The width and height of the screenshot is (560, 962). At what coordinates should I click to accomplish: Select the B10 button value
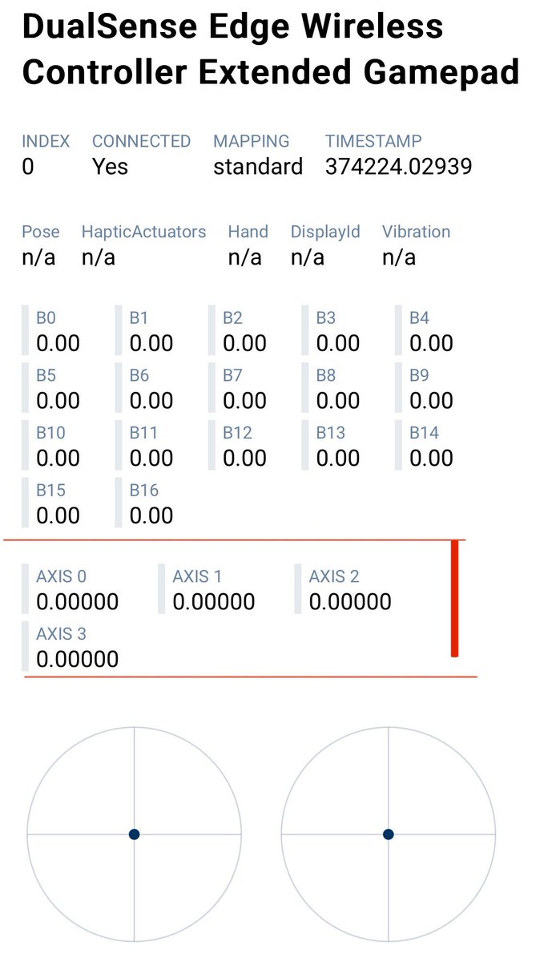[x=58, y=459]
